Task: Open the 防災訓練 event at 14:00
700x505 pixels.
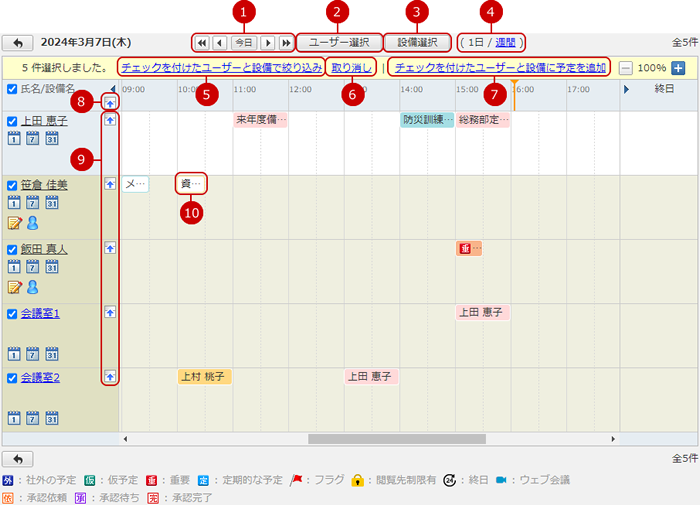Action: (x=427, y=120)
